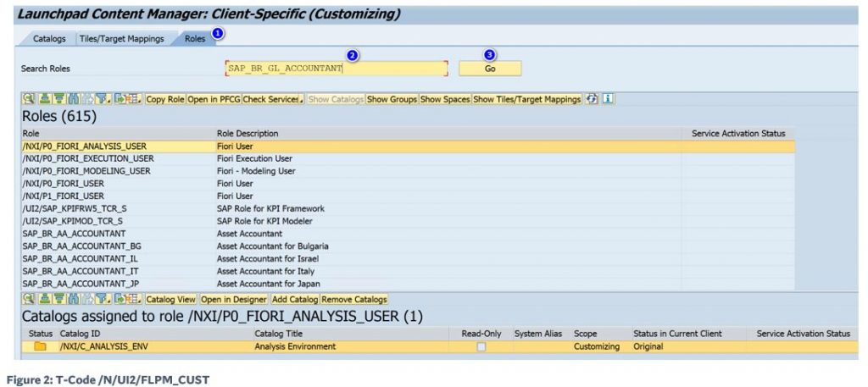Sort ascending in the Catalogs toolbar
The image size is (868, 387).
click(45, 299)
